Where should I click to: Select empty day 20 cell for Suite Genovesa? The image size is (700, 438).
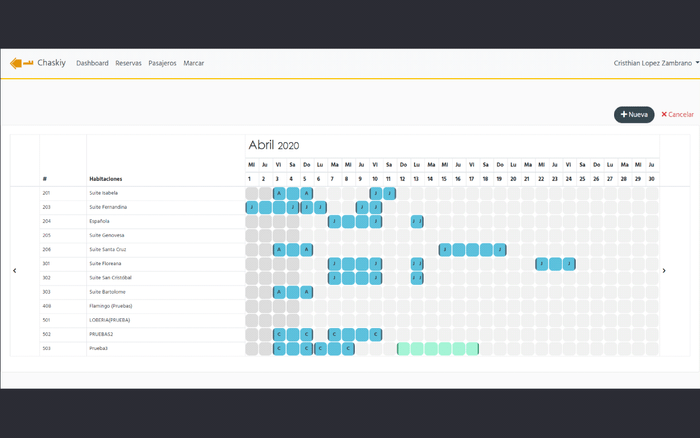point(514,235)
